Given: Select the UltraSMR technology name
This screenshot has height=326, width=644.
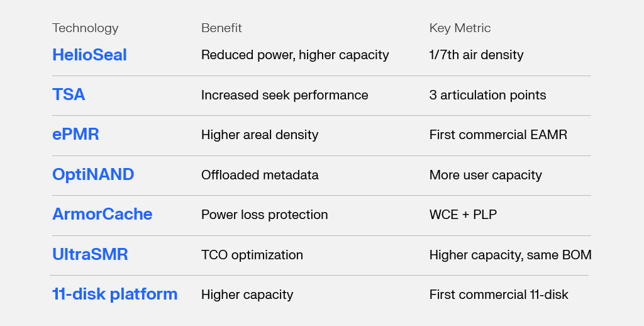Looking at the screenshot, I should (x=90, y=254).
